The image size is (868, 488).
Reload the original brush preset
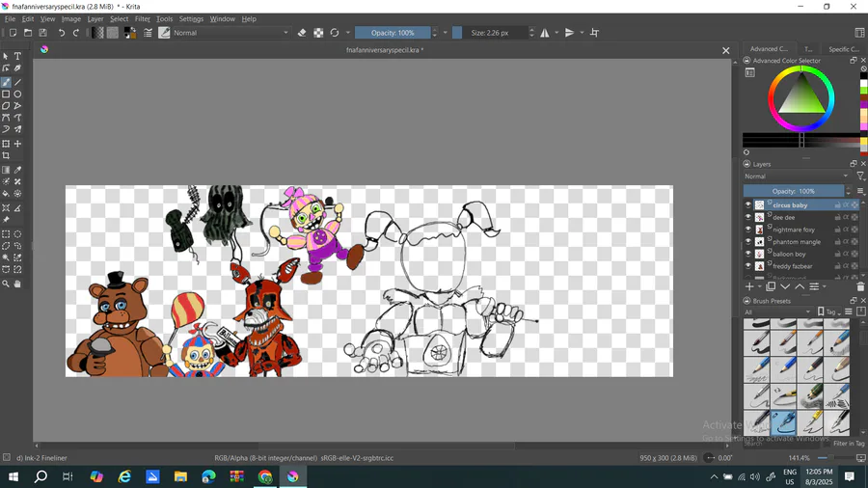tap(335, 33)
